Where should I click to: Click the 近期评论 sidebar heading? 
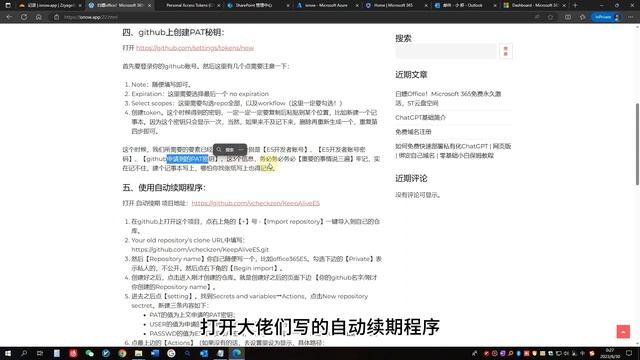[x=411, y=178]
